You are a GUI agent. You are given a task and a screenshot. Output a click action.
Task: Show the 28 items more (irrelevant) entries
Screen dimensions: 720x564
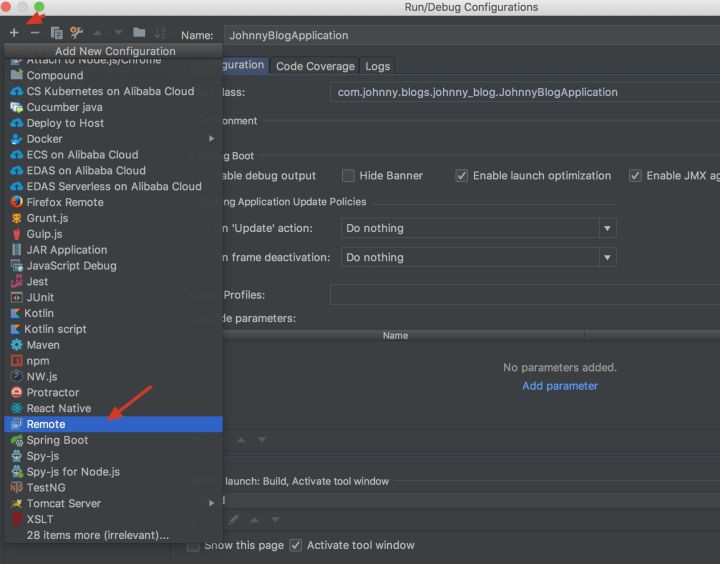tap(113, 535)
